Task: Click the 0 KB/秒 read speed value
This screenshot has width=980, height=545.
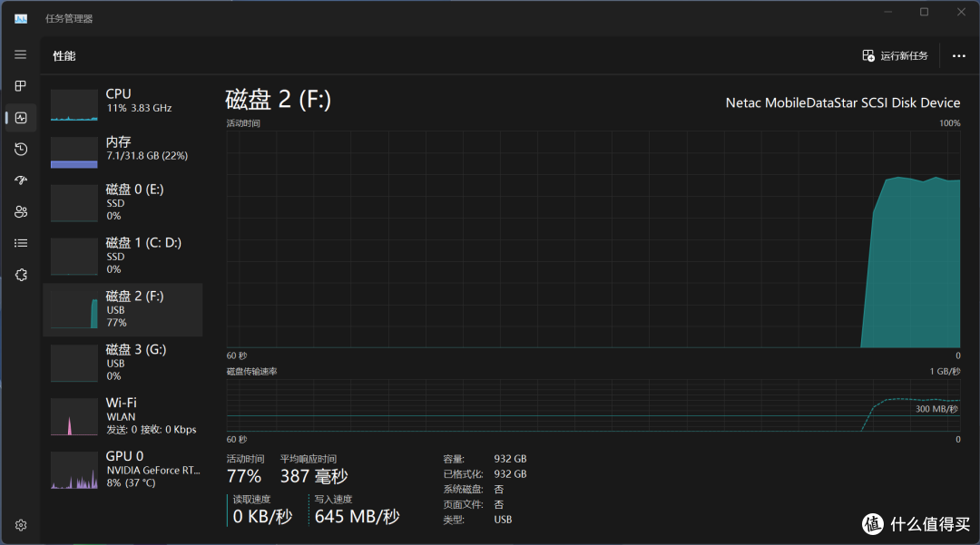Action: [262, 517]
